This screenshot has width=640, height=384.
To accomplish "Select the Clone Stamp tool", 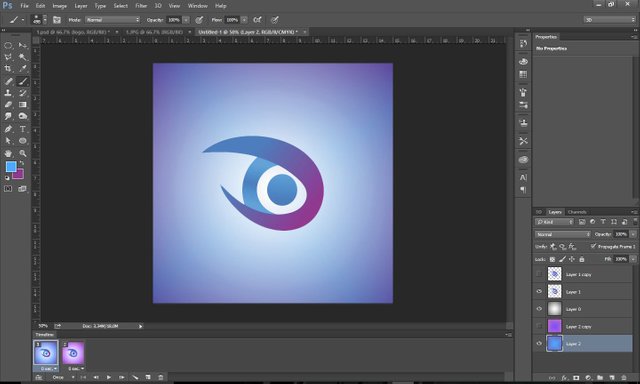I will pyautogui.click(x=8, y=93).
